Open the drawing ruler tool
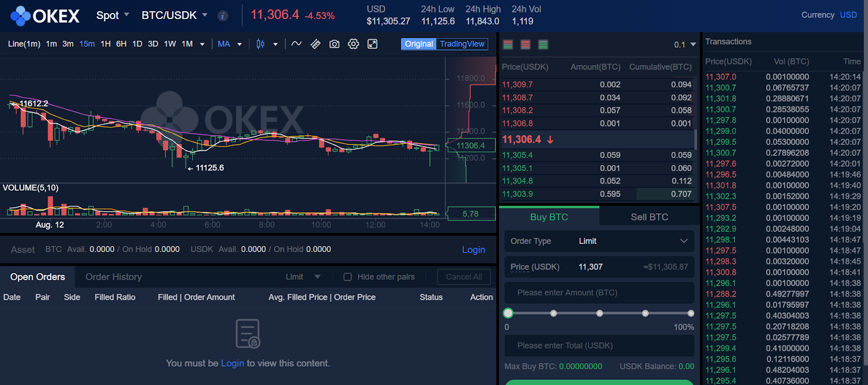Screen dimensions: 868x385 click(x=315, y=44)
